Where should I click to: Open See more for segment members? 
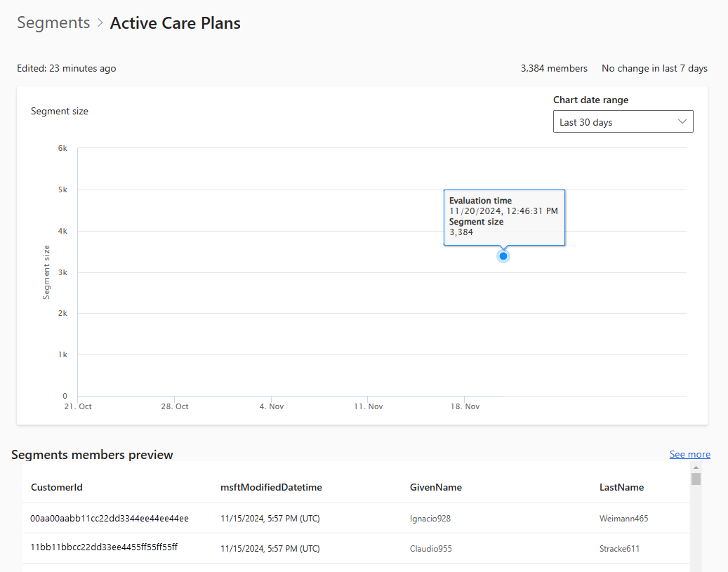coord(689,454)
